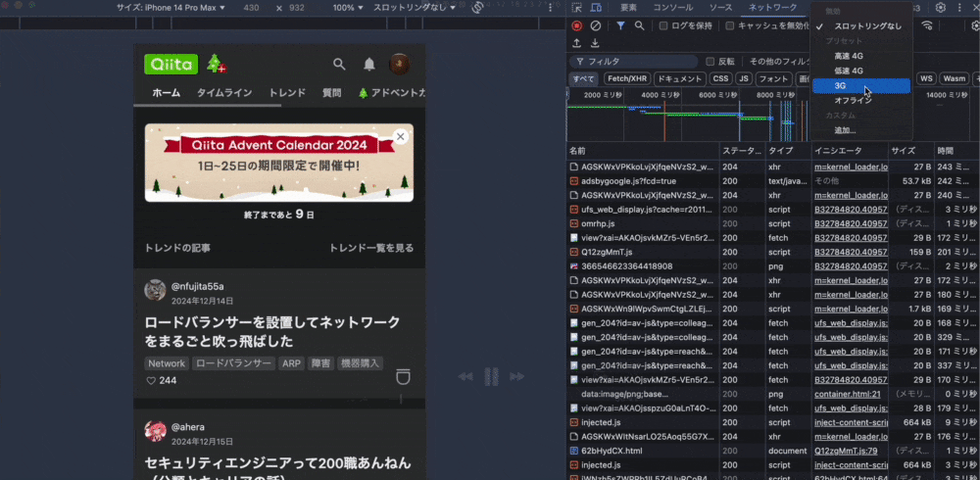Viewport: 980px width, 480px height.
Task: Open network conditions wifi icon
Action: coord(927,25)
